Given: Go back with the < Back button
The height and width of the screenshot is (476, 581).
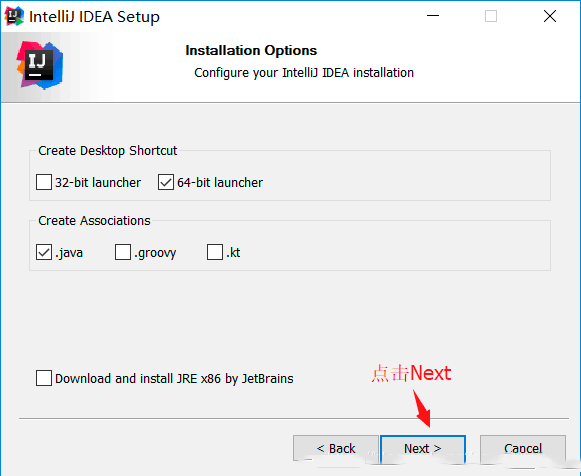Looking at the screenshot, I should (336, 449).
